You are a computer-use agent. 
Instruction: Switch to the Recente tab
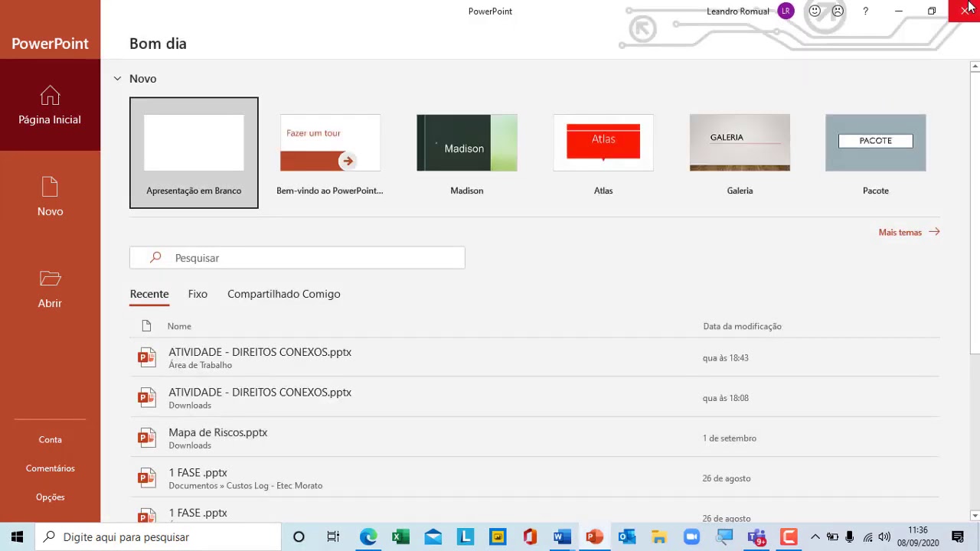(149, 294)
